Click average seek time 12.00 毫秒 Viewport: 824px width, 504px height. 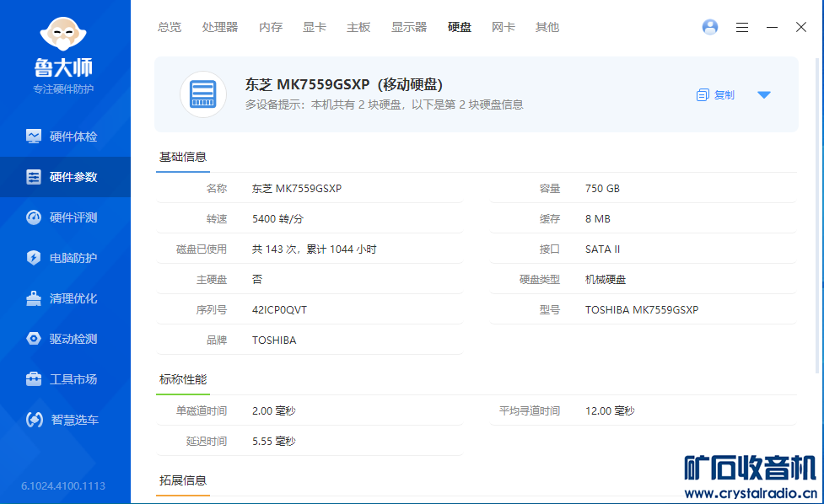pos(610,411)
